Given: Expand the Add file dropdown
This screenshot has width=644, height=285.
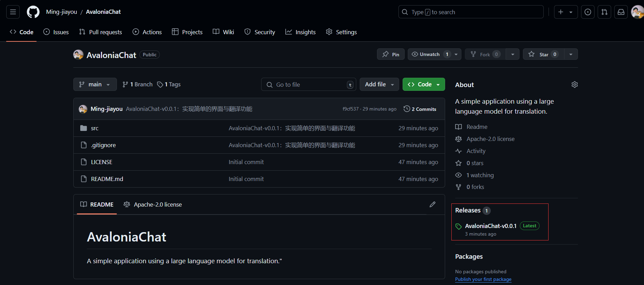Looking at the screenshot, I should pyautogui.click(x=379, y=84).
